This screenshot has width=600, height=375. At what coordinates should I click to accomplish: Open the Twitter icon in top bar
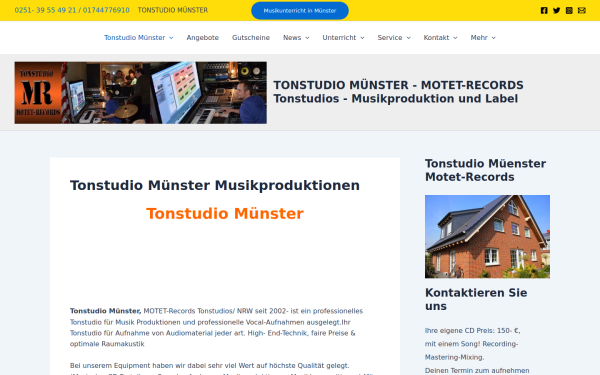click(556, 10)
